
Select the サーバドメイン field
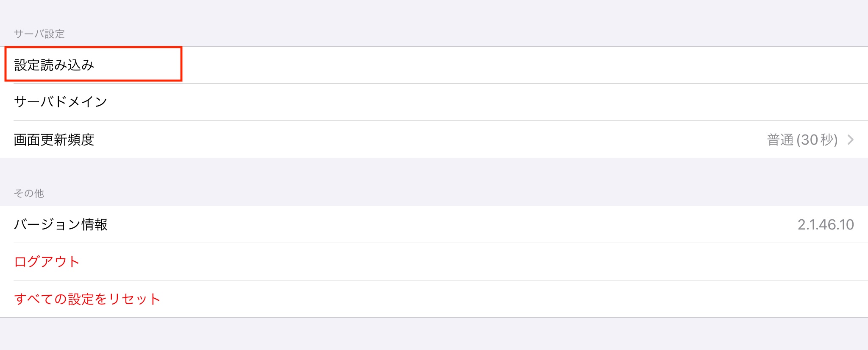tap(60, 102)
